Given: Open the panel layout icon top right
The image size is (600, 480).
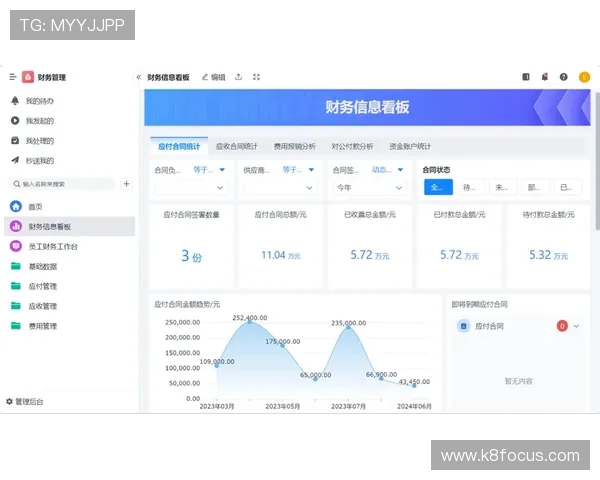Looking at the screenshot, I should coord(526,77).
